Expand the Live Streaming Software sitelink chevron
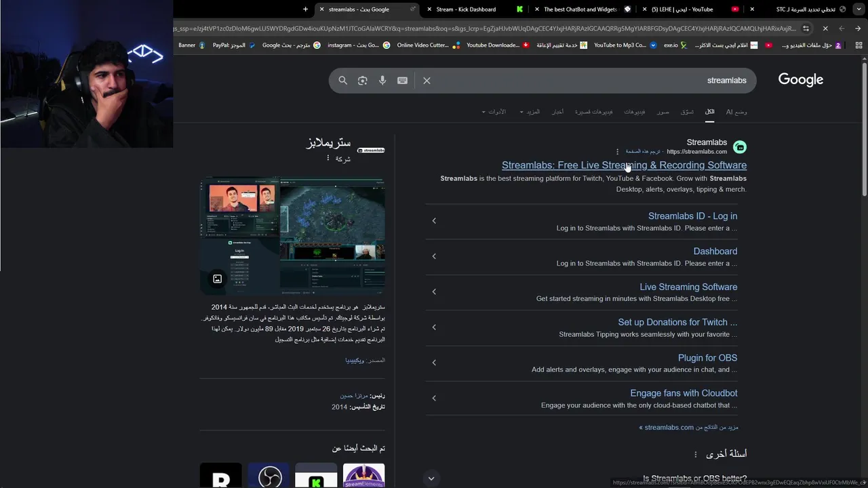This screenshot has width=868, height=488. [x=434, y=291]
